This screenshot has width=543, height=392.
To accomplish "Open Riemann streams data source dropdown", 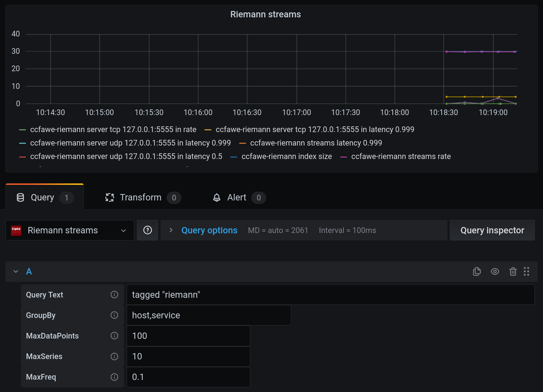I will pyautogui.click(x=70, y=230).
